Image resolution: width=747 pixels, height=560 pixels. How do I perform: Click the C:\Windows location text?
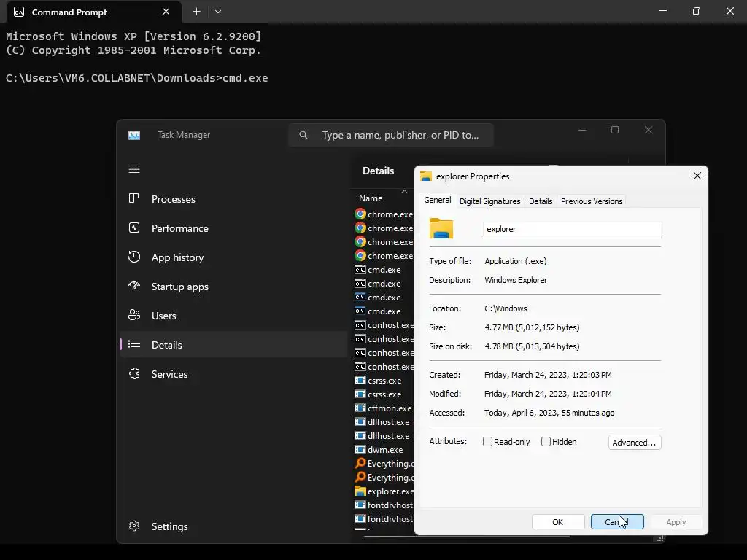[506, 308]
